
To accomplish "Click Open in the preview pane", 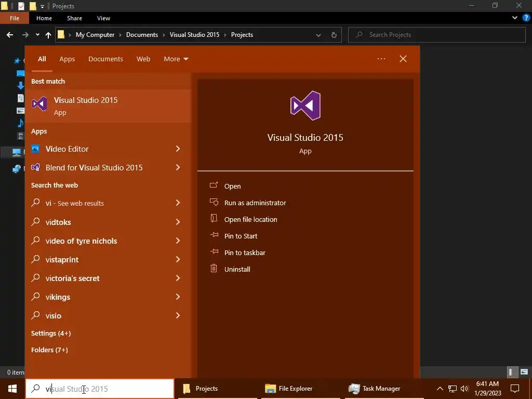I will click(x=232, y=186).
